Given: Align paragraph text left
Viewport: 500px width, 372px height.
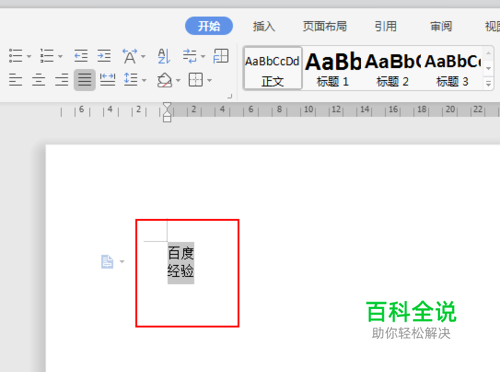Looking at the screenshot, I should 16,80.
